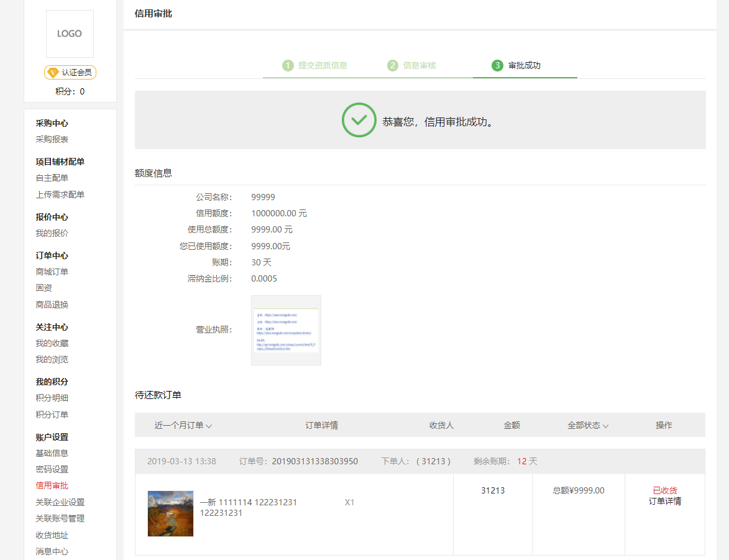This screenshot has width=729, height=560.
Task: Open 我的收藏 from sidebar
Action: (52, 343)
